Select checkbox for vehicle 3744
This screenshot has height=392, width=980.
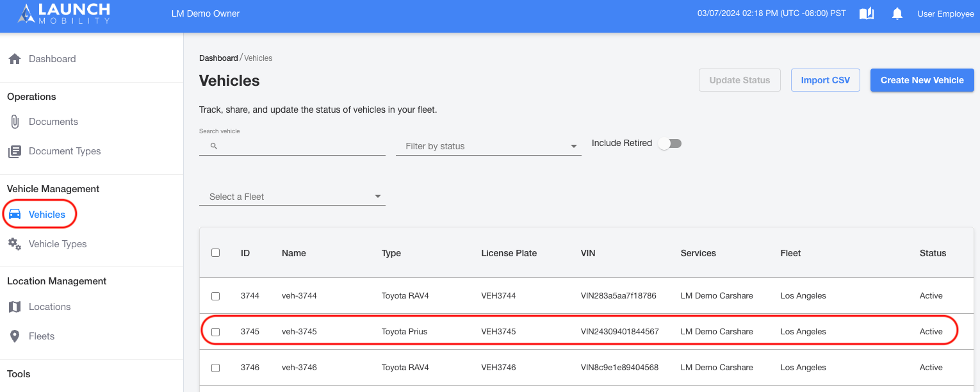pos(215,296)
